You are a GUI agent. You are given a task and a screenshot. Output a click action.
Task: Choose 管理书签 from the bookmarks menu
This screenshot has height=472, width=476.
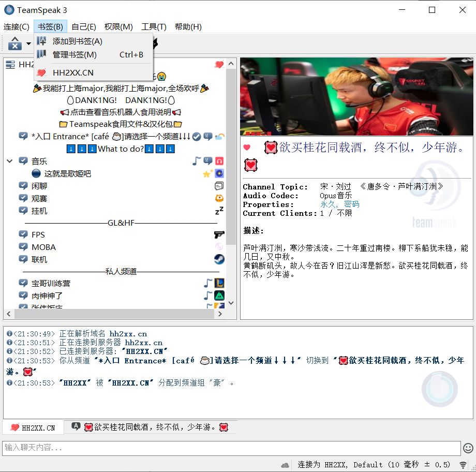click(75, 55)
